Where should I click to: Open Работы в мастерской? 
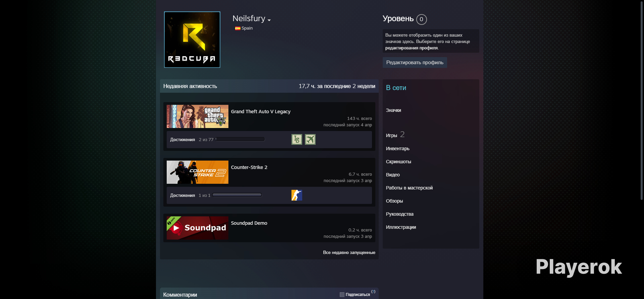409,188
